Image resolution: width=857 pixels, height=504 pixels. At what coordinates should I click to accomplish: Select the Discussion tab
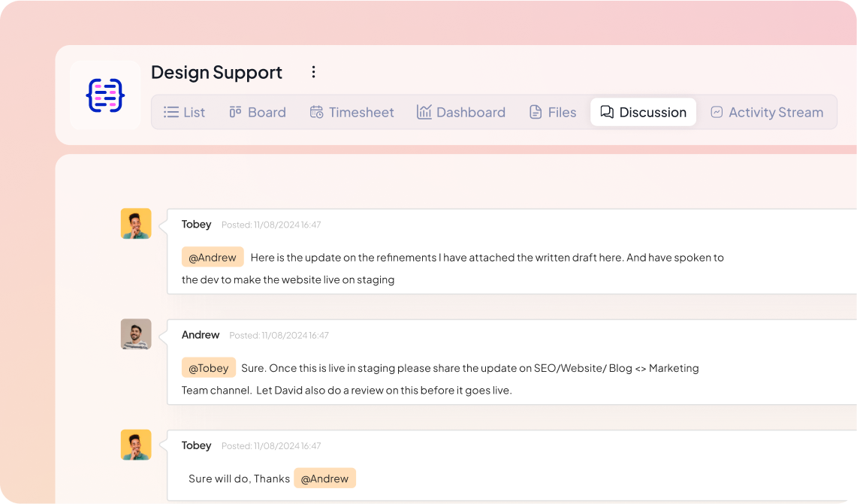click(643, 112)
